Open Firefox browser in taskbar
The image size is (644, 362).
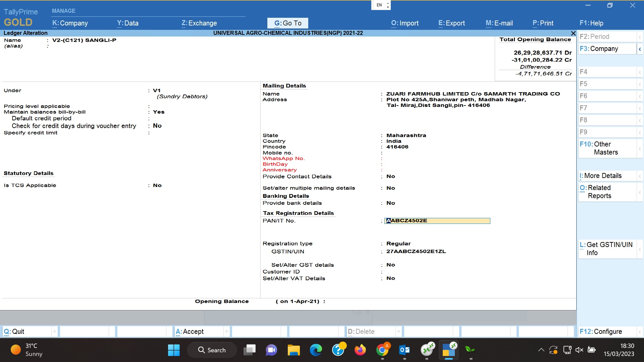coord(360,350)
